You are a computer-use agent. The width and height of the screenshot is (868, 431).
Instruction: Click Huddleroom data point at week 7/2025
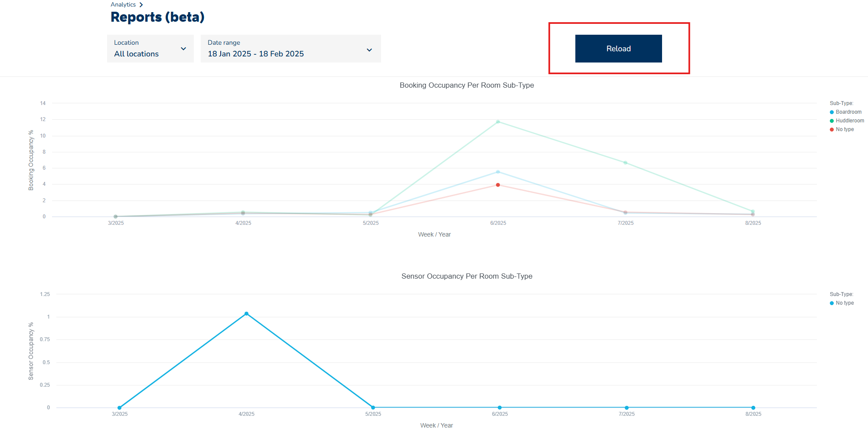pos(625,163)
